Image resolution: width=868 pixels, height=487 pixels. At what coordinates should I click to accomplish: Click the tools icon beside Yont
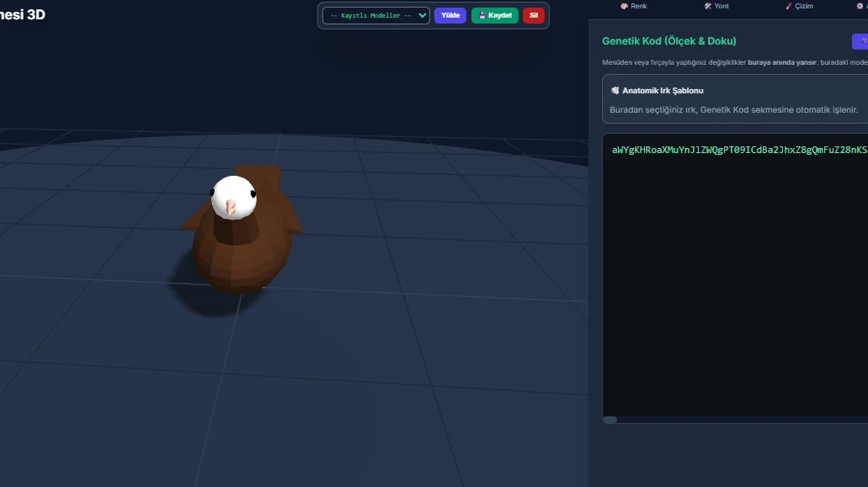(x=707, y=6)
